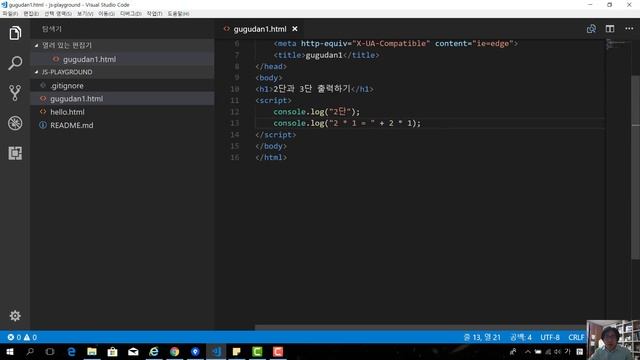Click the red C app taskbar icon
The image size is (640, 360).
[x=278, y=351]
